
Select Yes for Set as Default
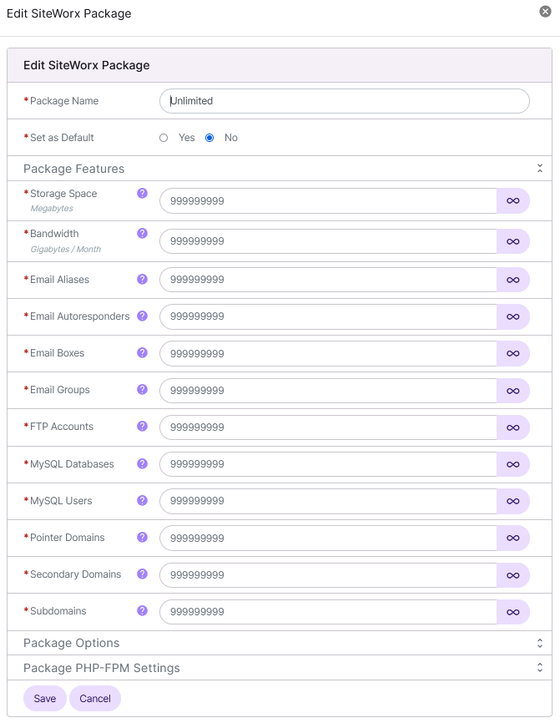(164, 138)
